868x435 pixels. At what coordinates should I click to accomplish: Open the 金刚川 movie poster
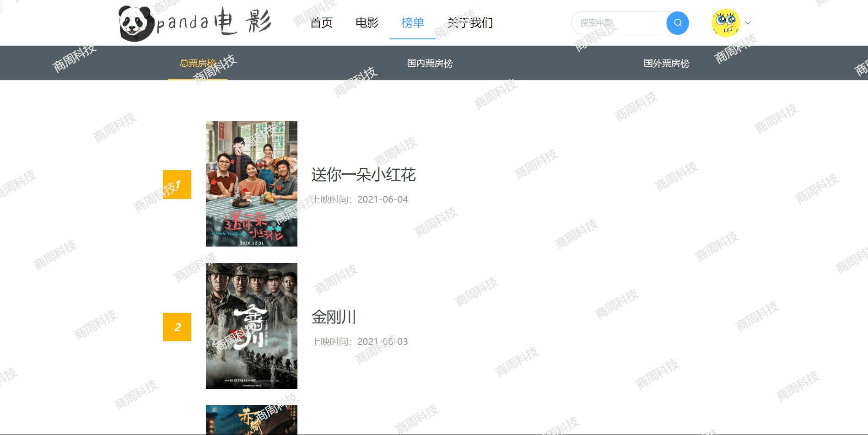tap(252, 326)
